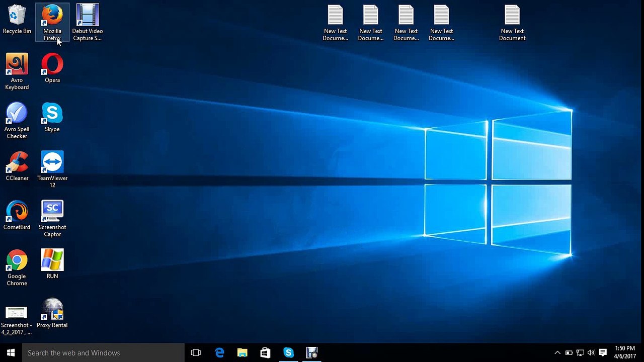Open the Windows Start menu
644x362 pixels.
[11, 353]
